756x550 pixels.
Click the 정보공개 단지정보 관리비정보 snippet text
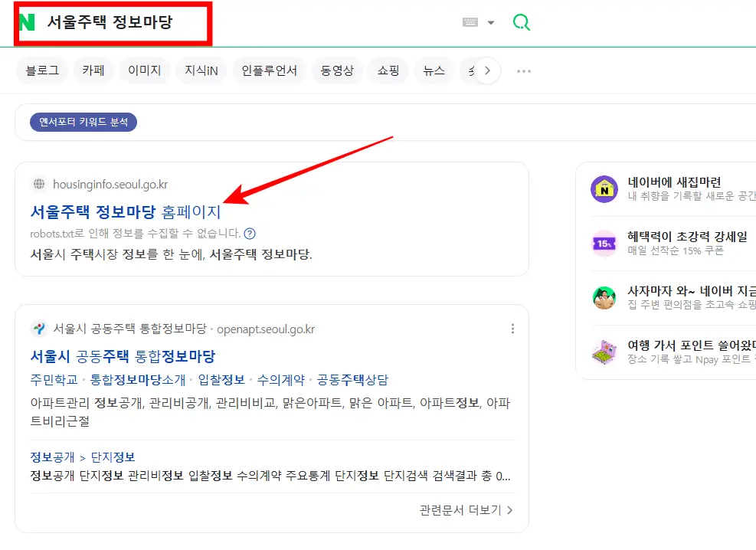[x=270, y=476]
